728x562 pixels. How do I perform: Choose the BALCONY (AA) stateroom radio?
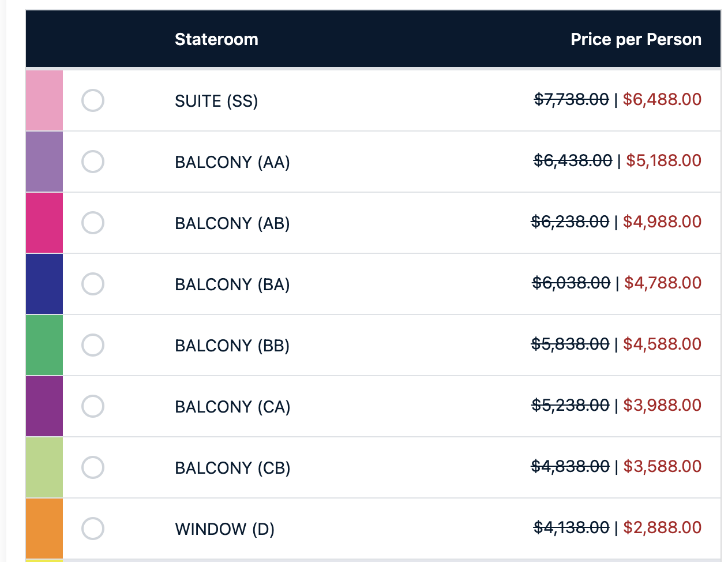click(93, 162)
